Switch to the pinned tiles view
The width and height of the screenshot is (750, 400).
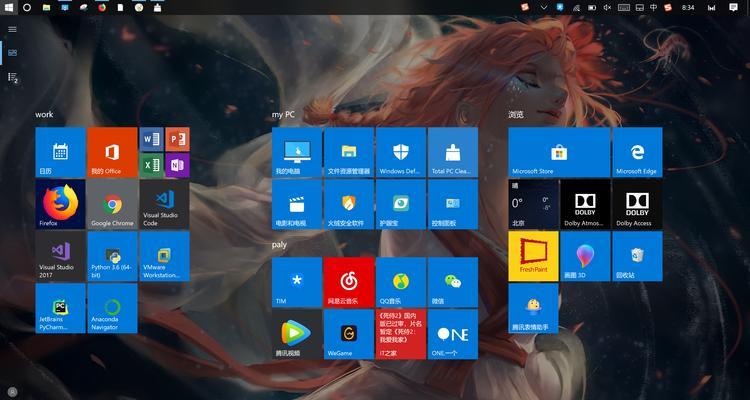point(12,53)
